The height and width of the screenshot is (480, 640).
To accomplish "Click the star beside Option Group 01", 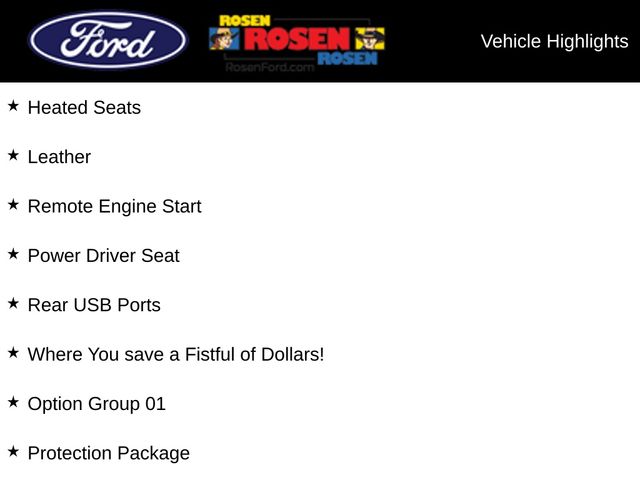I will coord(13,402).
